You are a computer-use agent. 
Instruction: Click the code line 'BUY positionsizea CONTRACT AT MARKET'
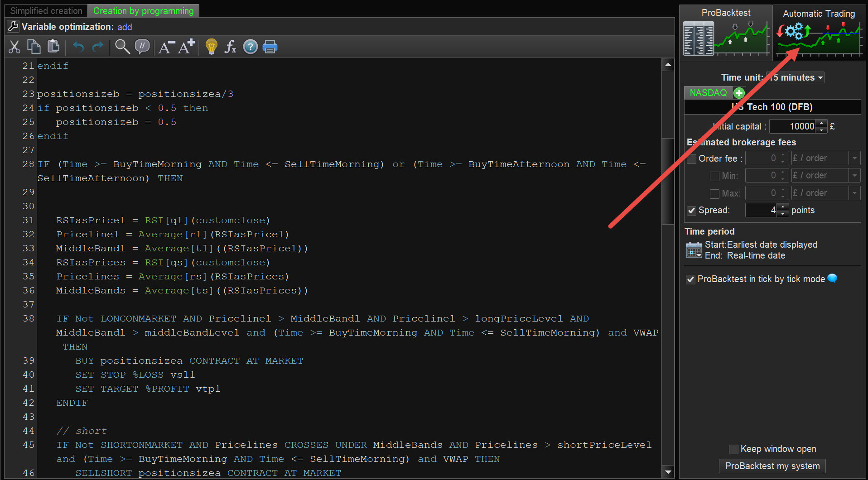(189, 361)
